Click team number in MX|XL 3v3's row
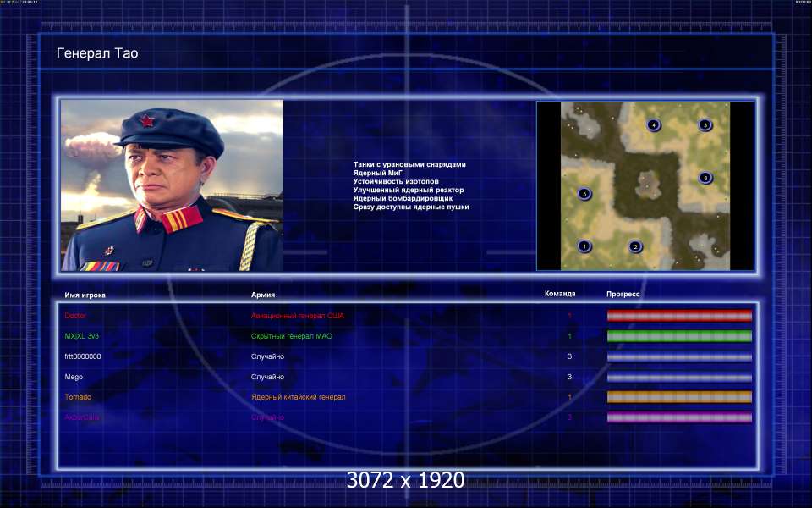The image size is (812, 508). [569, 336]
